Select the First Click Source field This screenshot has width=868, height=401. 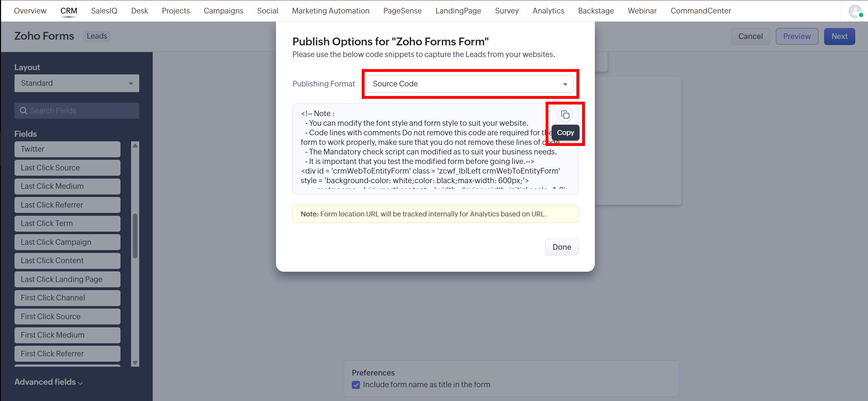pos(67,317)
